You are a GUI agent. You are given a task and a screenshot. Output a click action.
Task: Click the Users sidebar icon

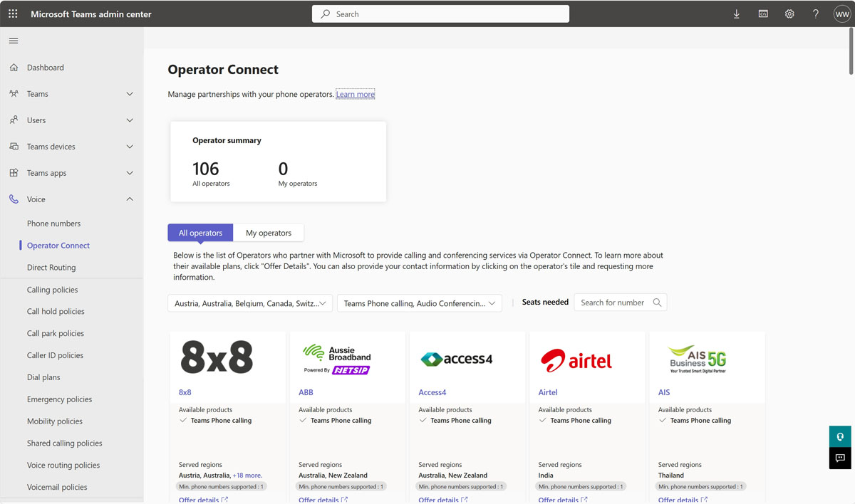14,120
